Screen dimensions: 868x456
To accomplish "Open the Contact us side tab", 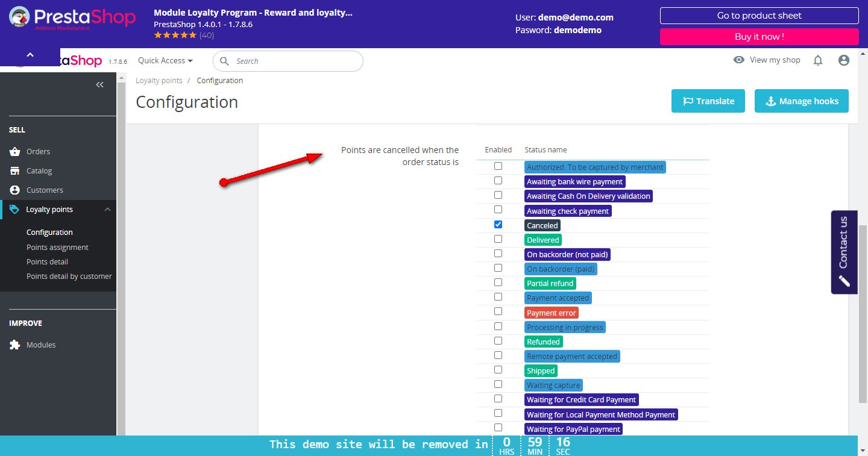I will [844, 252].
